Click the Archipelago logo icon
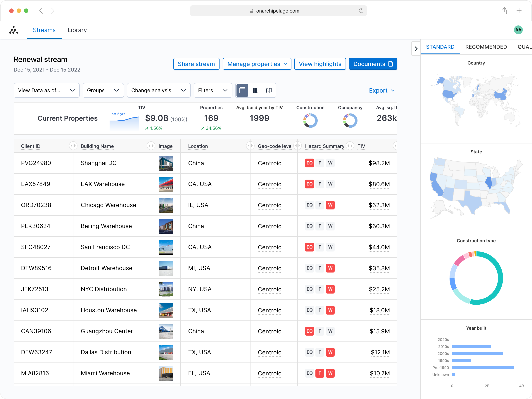This screenshot has width=532, height=399. tap(14, 30)
